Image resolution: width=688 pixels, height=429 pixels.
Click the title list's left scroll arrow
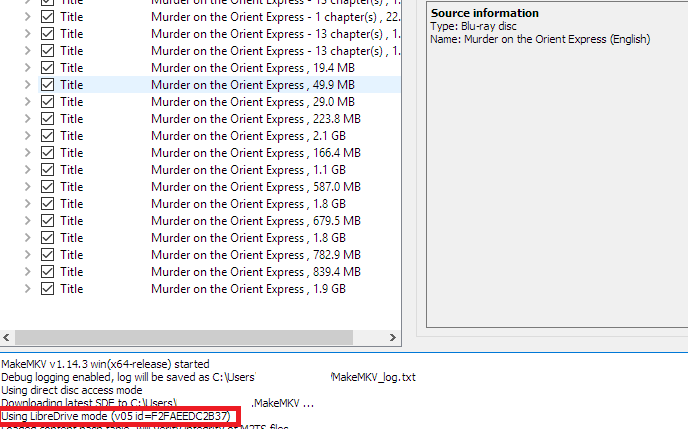[7, 337]
